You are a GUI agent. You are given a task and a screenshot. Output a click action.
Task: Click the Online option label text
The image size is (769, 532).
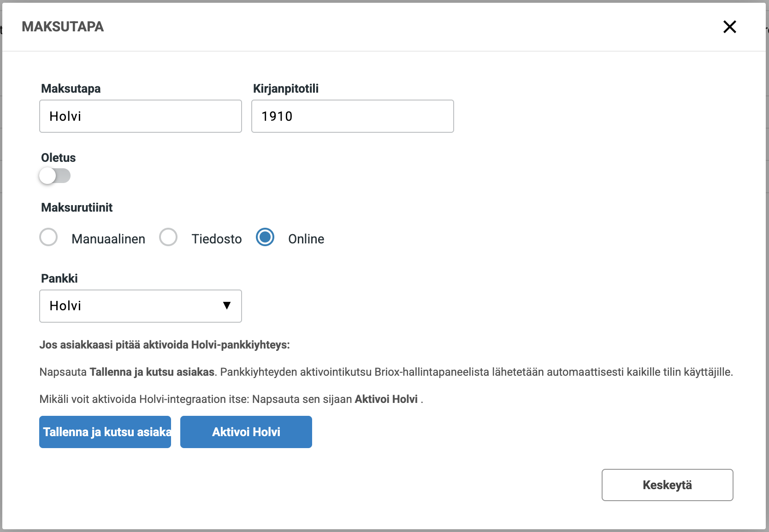[306, 239]
